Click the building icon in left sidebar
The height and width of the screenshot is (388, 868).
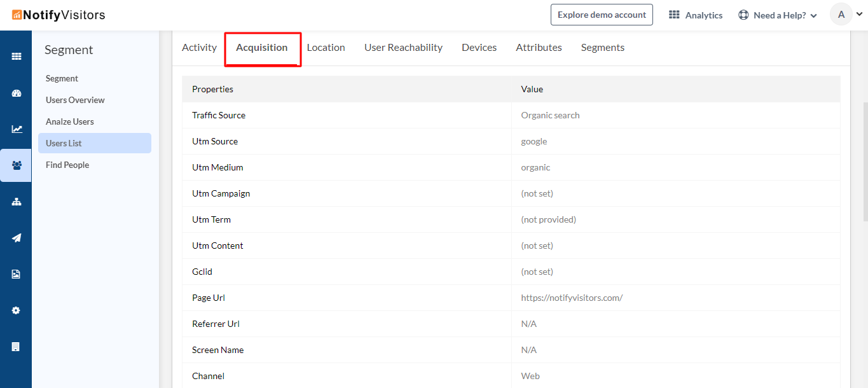point(16,347)
